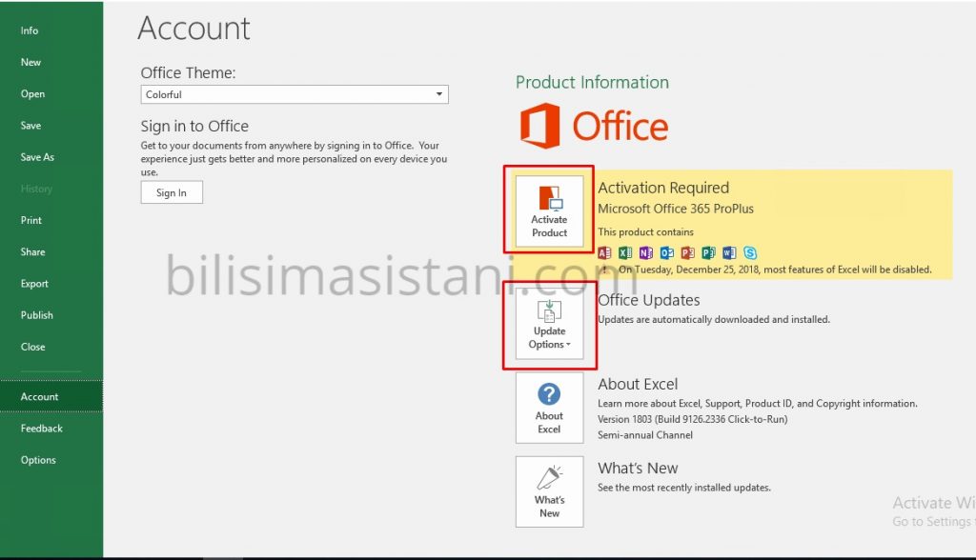This screenshot has height=560, width=976.
Task: Click the Outlook app icon
Action: tap(666, 252)
